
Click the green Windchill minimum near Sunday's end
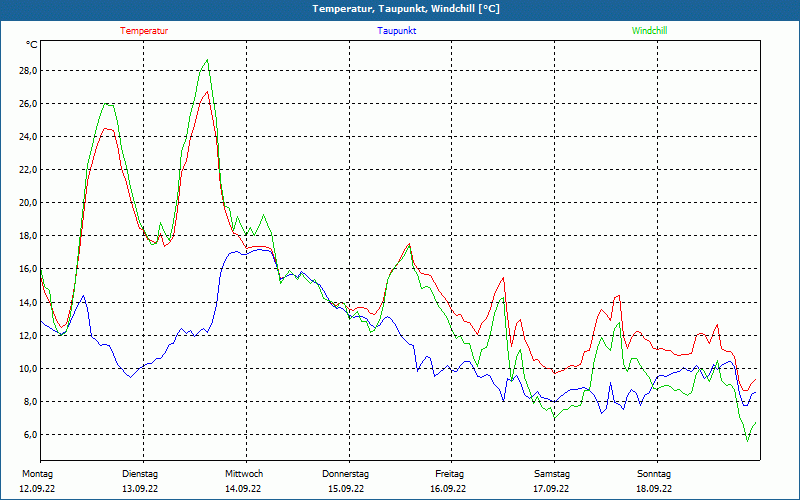(x=747, y=441)
